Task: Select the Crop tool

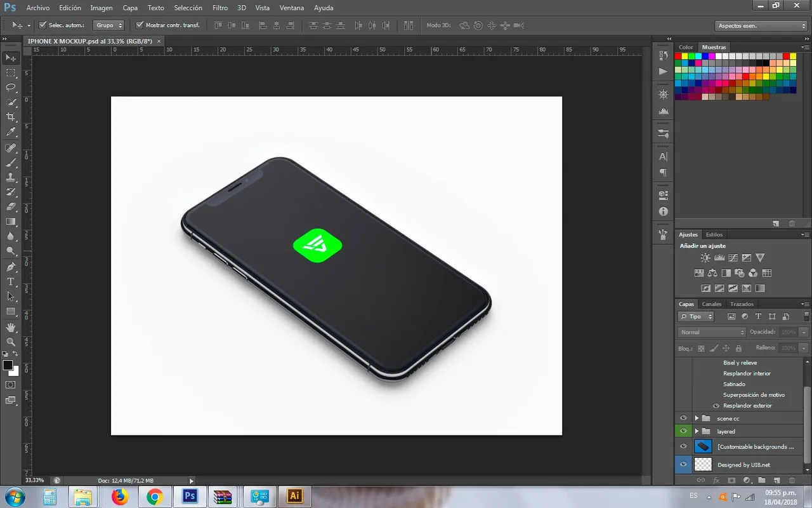Action: 11,117
